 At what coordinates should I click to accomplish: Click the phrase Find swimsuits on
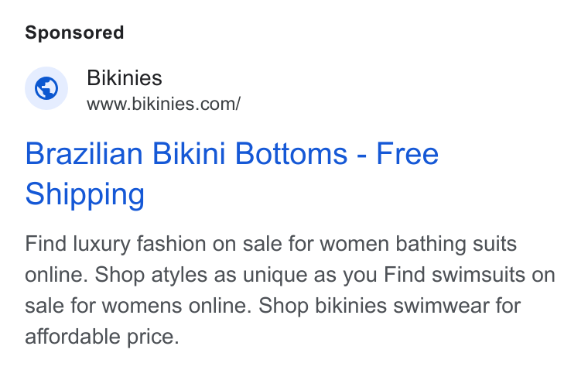[x=469, y=275]
